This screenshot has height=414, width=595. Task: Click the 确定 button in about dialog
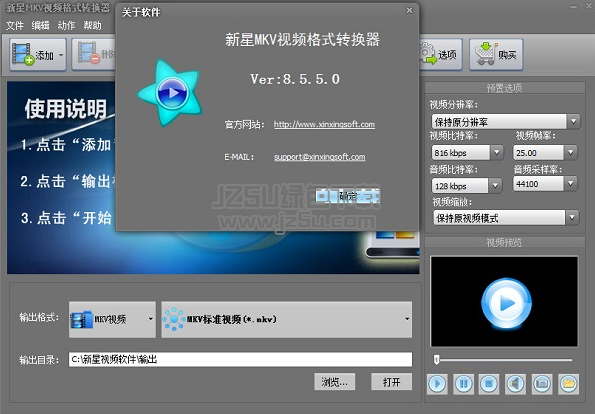(x=348, y=196)
